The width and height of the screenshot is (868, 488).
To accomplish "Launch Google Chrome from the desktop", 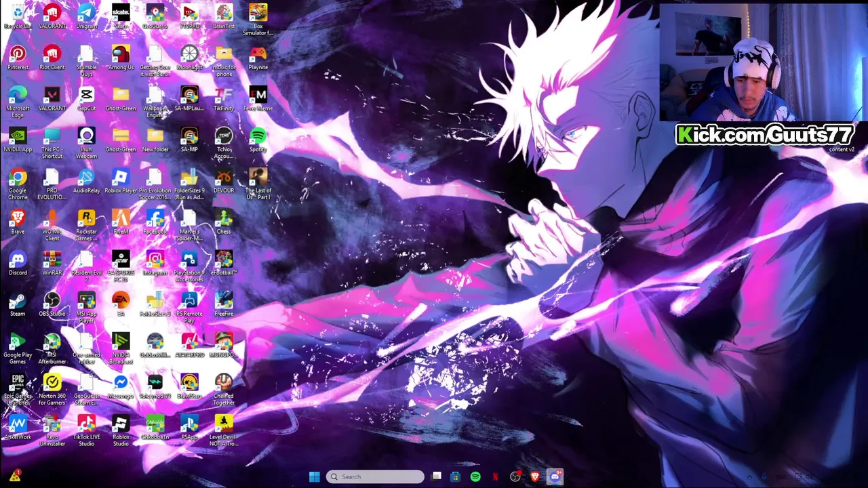I will (18, 184).
